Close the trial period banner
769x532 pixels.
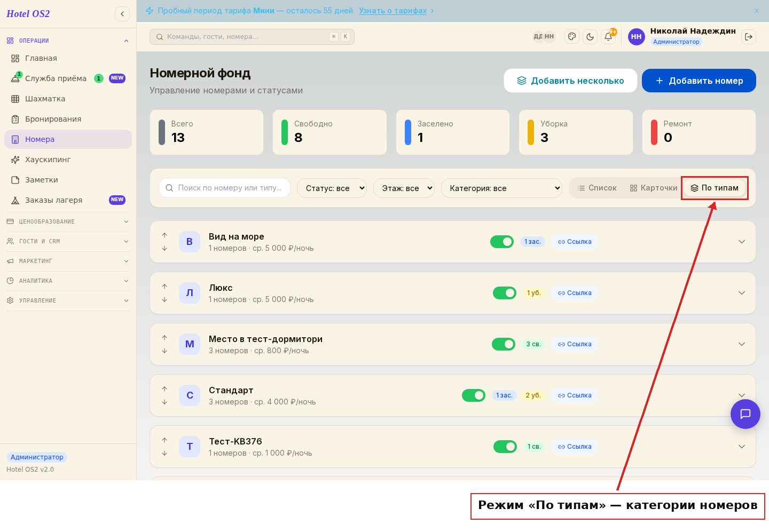[757, 11]
